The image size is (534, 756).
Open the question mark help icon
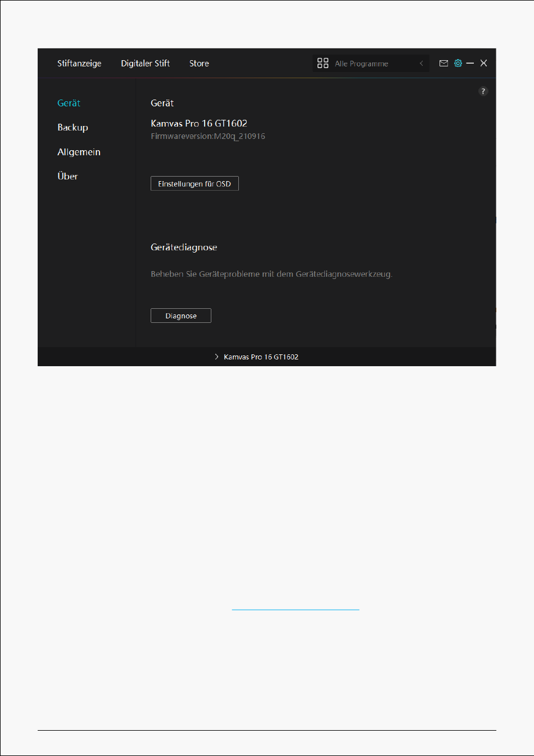click(483, 91)
